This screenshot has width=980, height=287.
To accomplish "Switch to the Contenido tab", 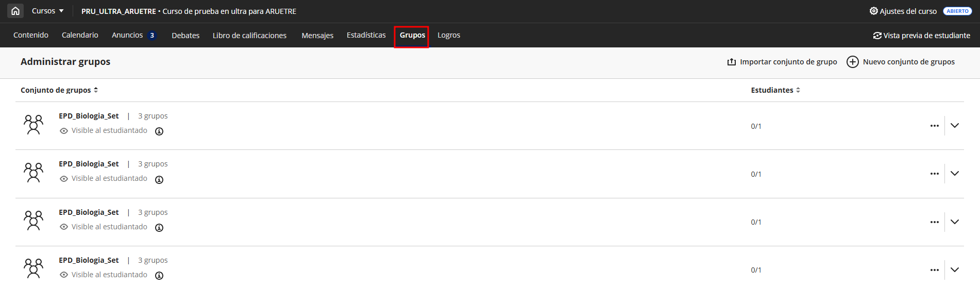I will click(31, 35).
